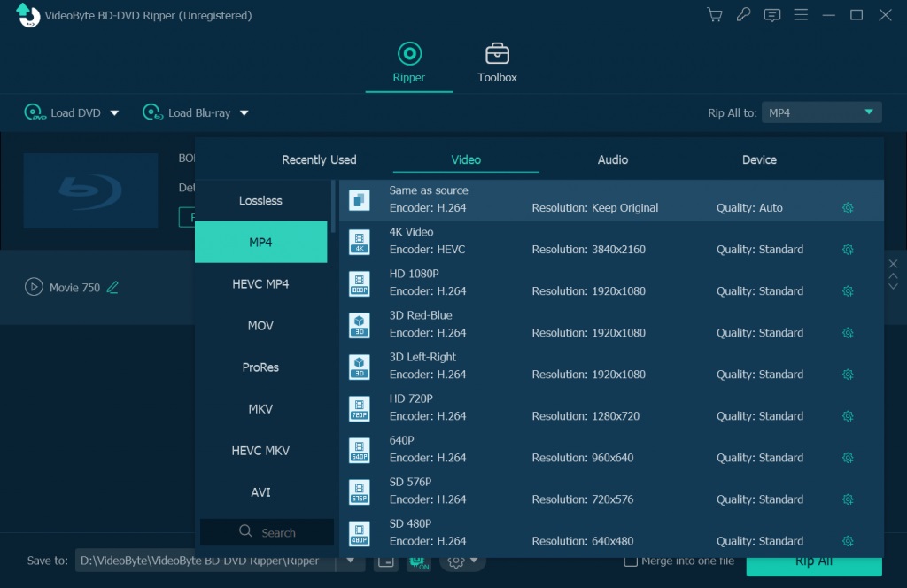The height and width of the screenshot is (588, 907).
Task: Select the HEVC MKV format category
Action: [260, 450]
